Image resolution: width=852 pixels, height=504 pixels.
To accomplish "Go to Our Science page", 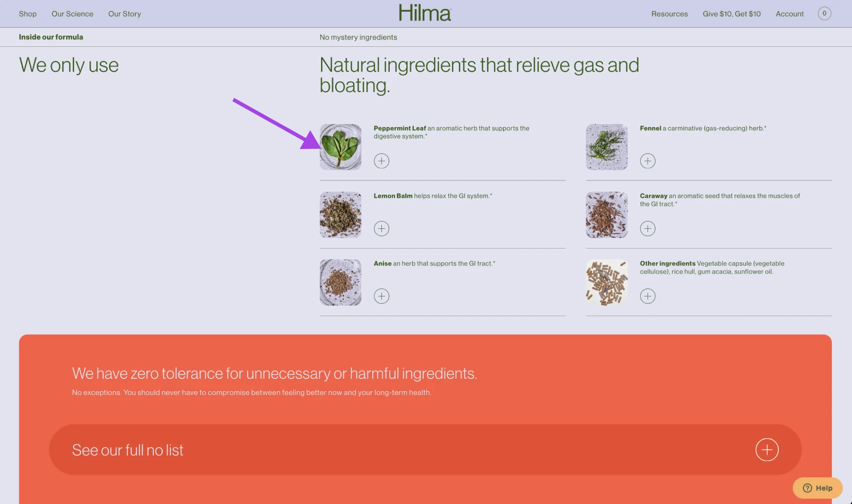I will [72, 14].
